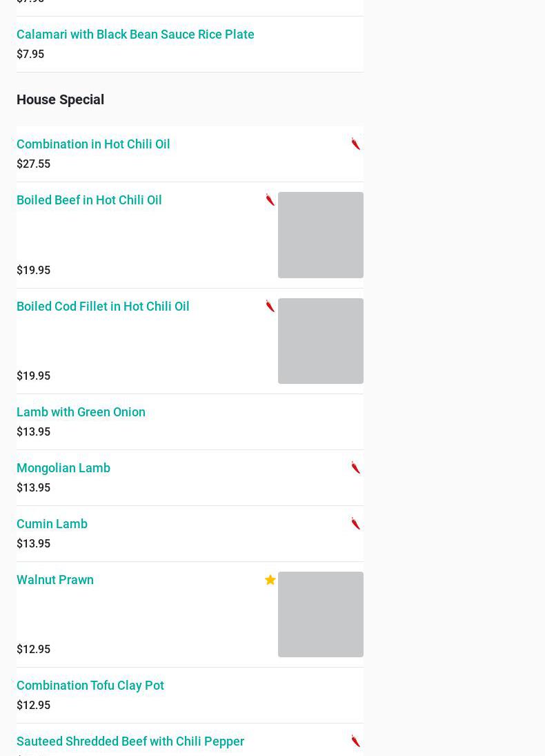
Task: Click the Boiled Beef photo thumbnail
Action: [x=320, y=235]
